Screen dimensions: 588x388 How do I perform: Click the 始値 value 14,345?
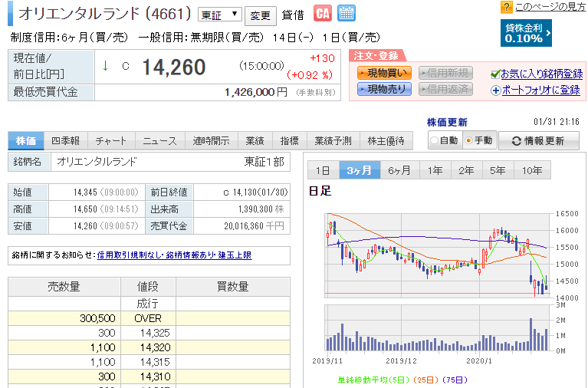tap(85, 192)
